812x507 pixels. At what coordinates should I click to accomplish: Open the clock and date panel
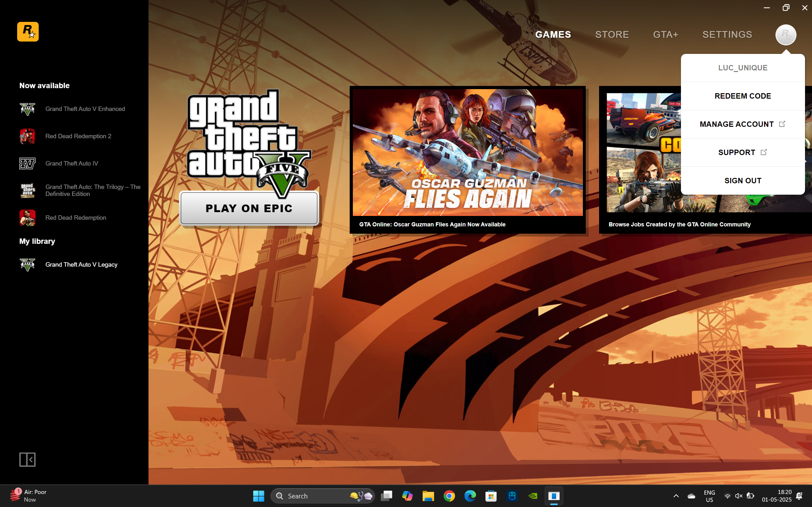[x=776, y=496]
